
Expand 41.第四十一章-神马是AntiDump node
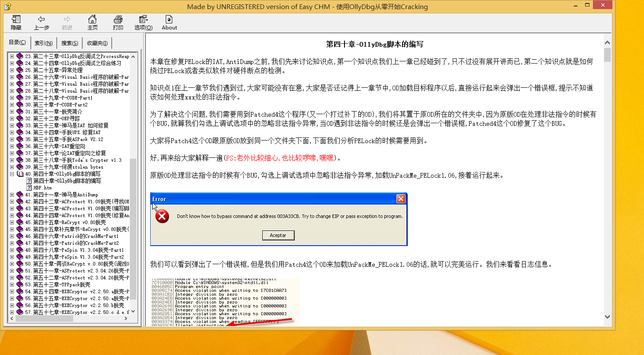[x=12, y=195]
